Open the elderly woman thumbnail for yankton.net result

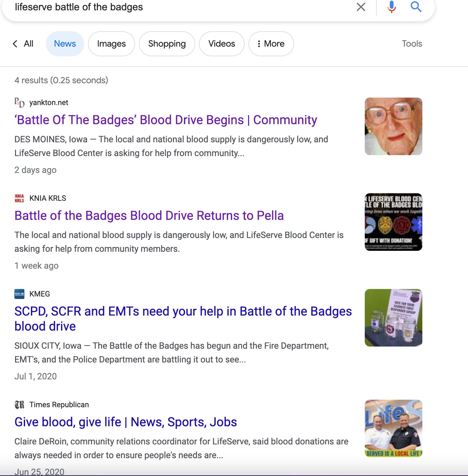coord(394,126)
